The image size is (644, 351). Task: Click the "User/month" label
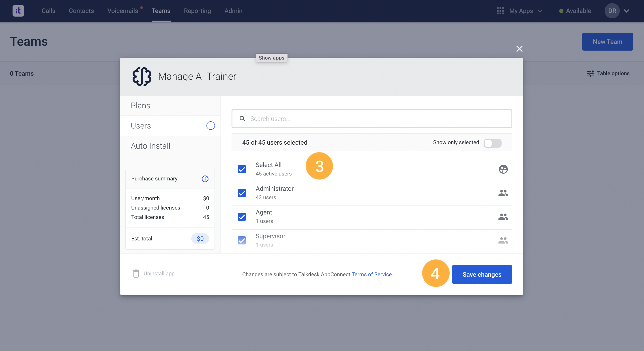145,198
